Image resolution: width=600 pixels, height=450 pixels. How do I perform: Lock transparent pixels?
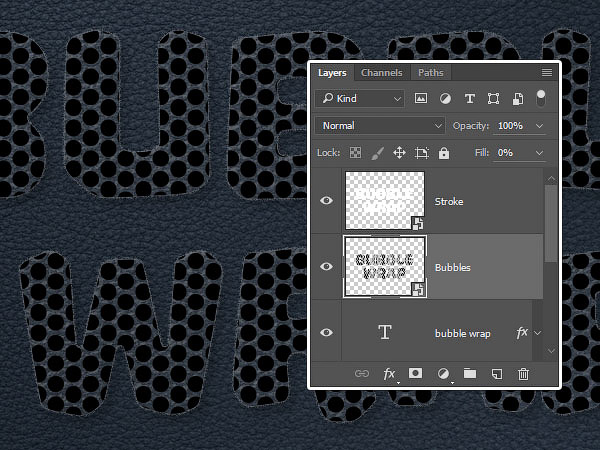(x=355, y=153)
